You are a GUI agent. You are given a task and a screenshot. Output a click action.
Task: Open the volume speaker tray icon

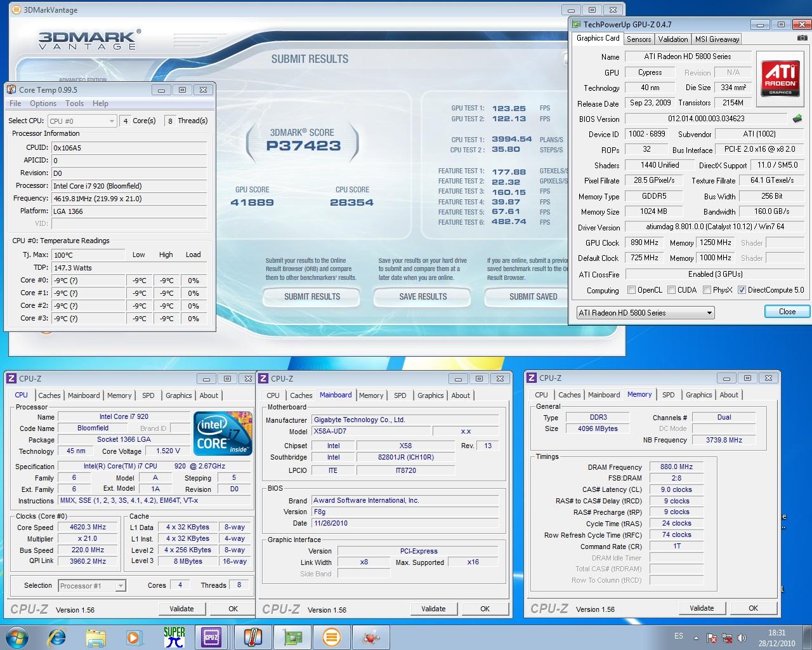[740, 638]
